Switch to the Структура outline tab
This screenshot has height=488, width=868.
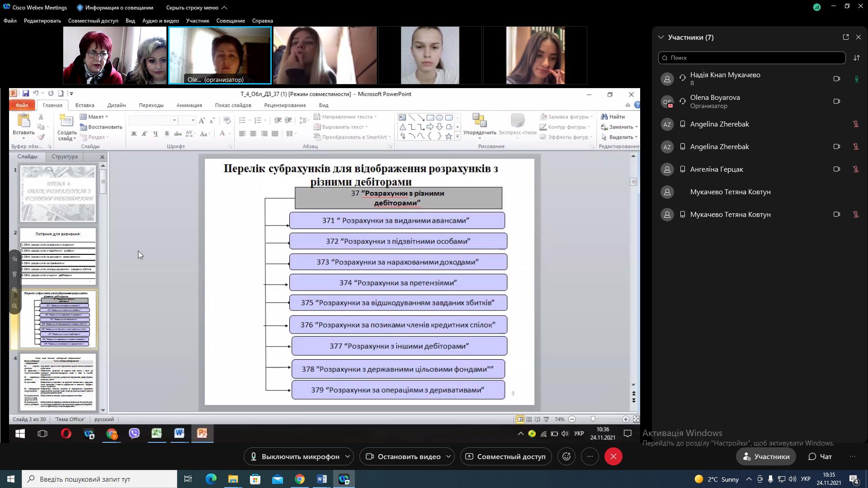[x=65, y=156]
